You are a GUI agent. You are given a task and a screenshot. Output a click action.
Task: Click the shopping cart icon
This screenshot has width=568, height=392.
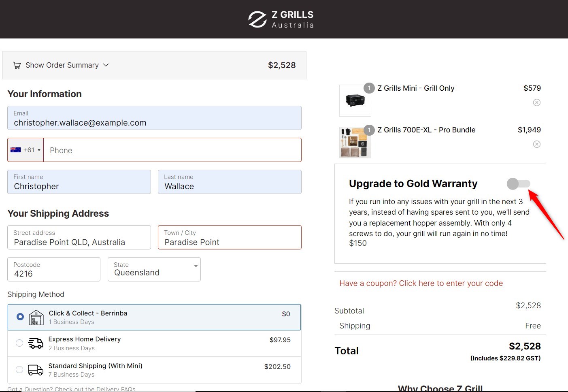click(17, 65)
